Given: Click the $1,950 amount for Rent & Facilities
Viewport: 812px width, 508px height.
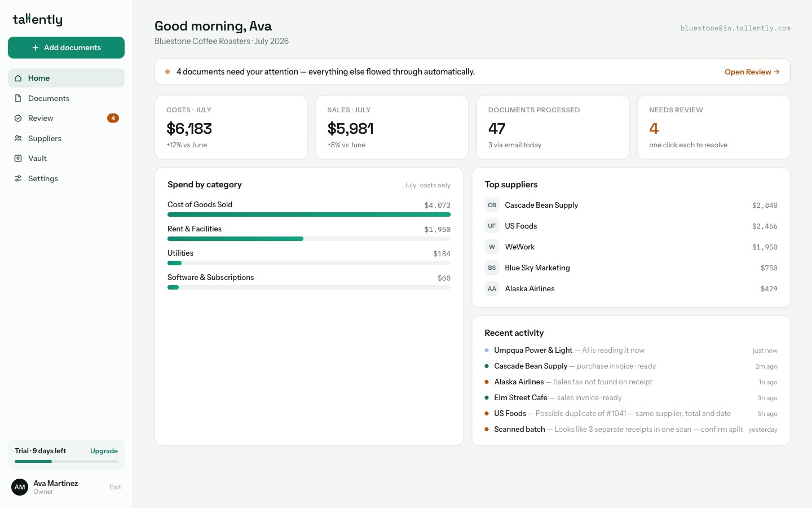Looking at the screenshot, I should tap(437, 230).
